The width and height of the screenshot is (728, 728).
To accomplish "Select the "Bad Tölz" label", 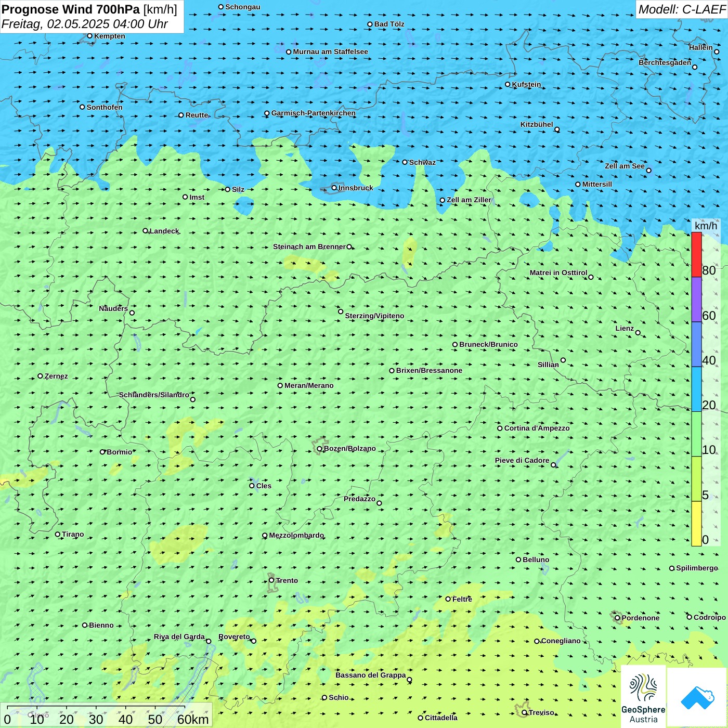I will pyautogui.click(x=389, y=24).
